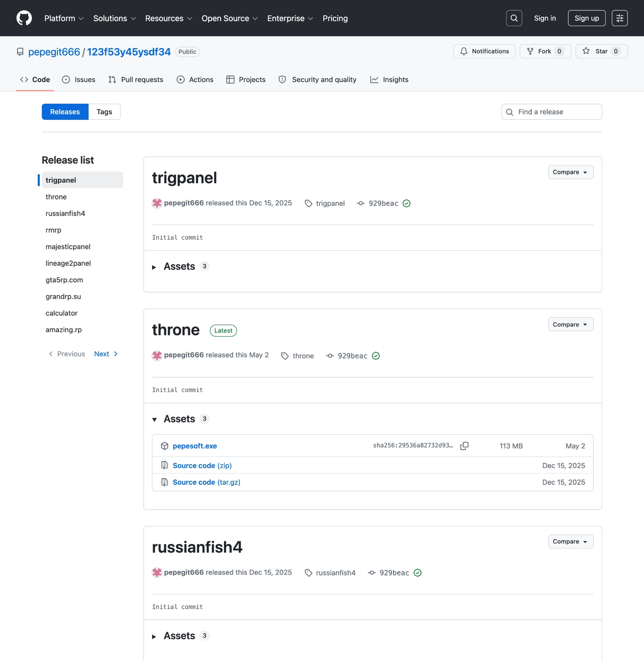This screenshot has width=644, height=660.
Task: Open the Open Source dropdown menu
Action: click(229, 18)
